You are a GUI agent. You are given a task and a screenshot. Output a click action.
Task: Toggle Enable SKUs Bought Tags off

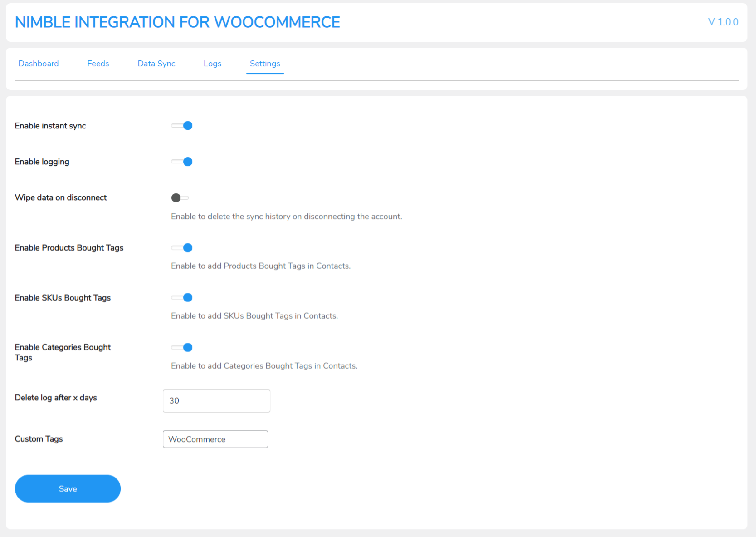[x=181, y=297]
